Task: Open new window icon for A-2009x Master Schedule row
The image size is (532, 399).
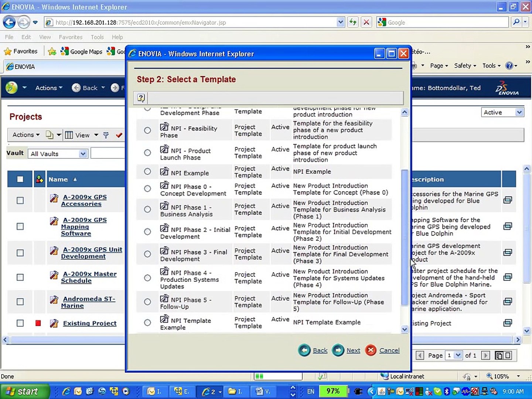Action: (508, 277)
